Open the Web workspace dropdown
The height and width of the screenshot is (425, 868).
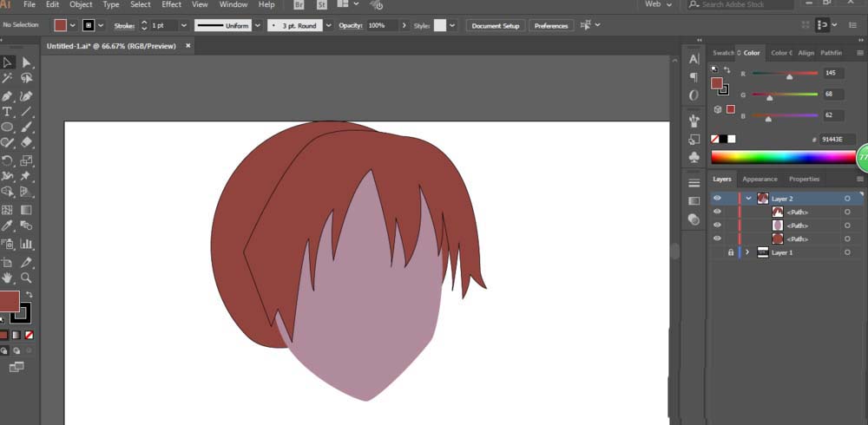[658, 4]
